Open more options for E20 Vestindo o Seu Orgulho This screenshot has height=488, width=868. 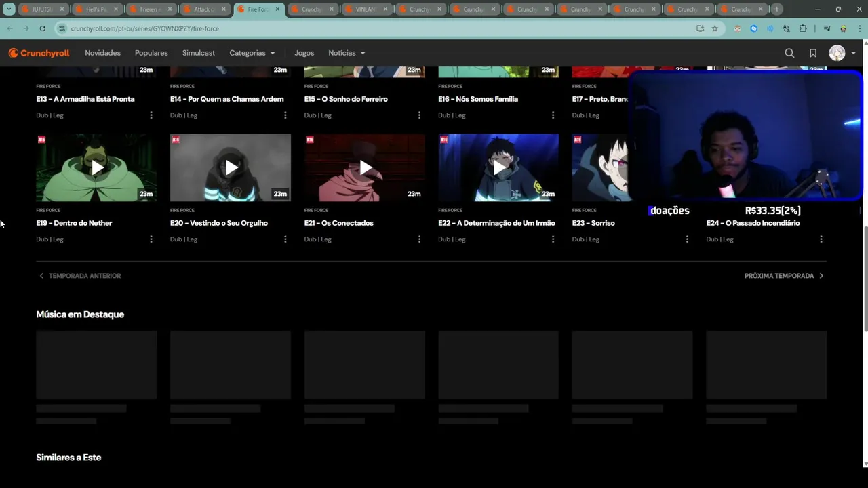(x=285, y=239)
